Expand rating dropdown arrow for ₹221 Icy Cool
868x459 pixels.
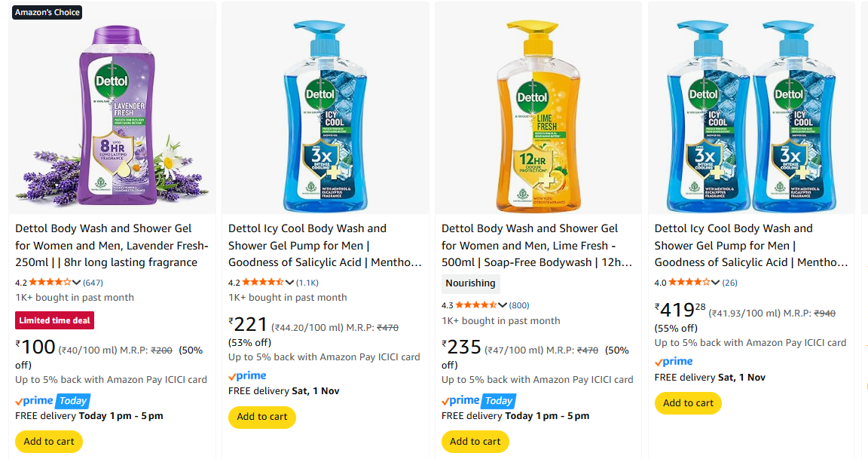coord(290,283)
